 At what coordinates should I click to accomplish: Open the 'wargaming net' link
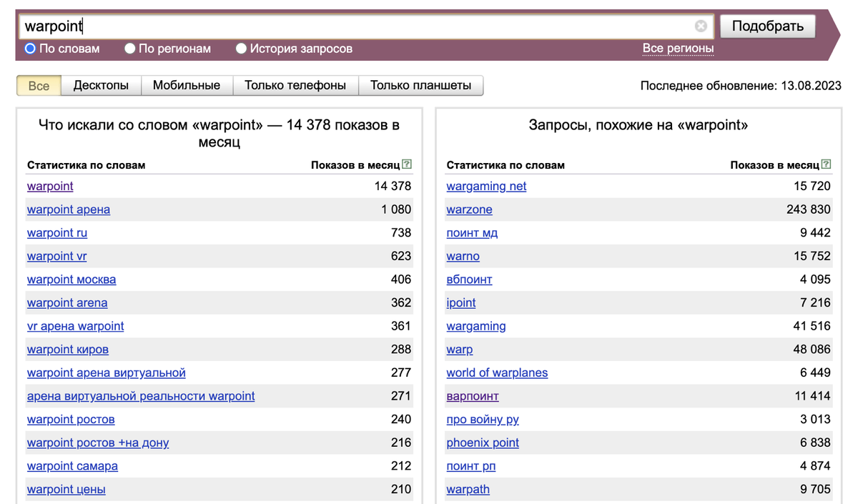point(486,186)
